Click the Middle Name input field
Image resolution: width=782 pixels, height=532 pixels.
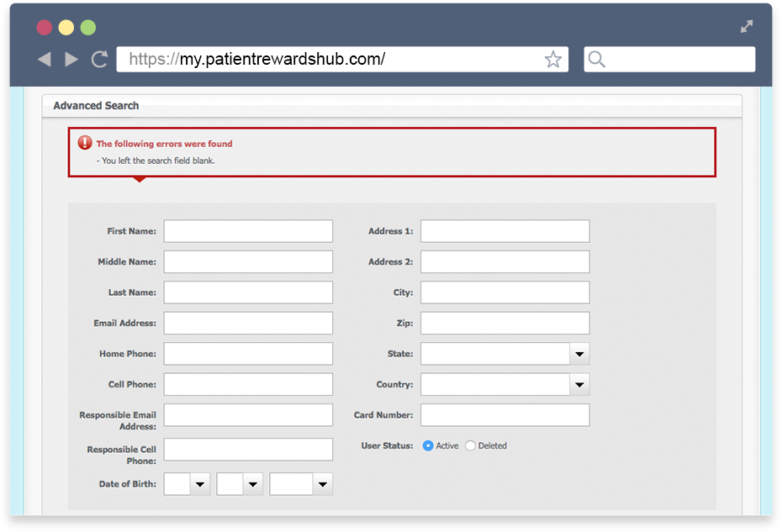[248, 261]
